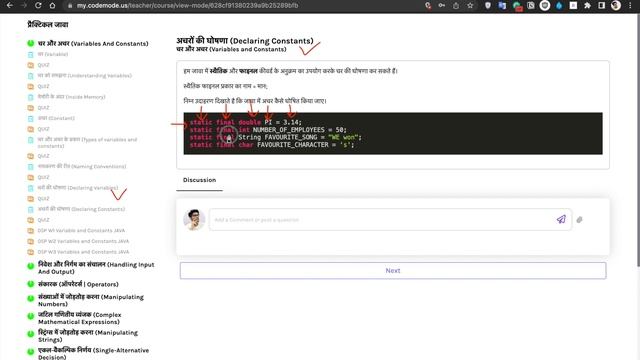Click the green circle beside Operators
This screenshot has height=360, width=640.
pyautogui.click(x=31, y=284)
